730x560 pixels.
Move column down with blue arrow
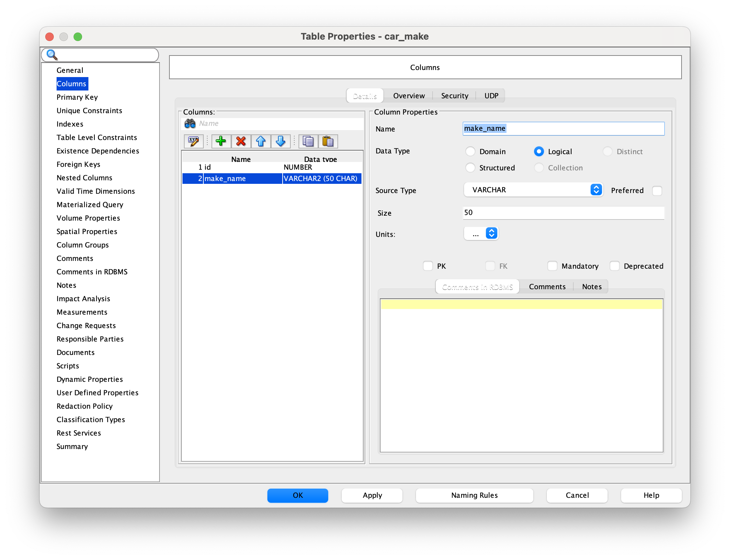(x=280, y=141)
